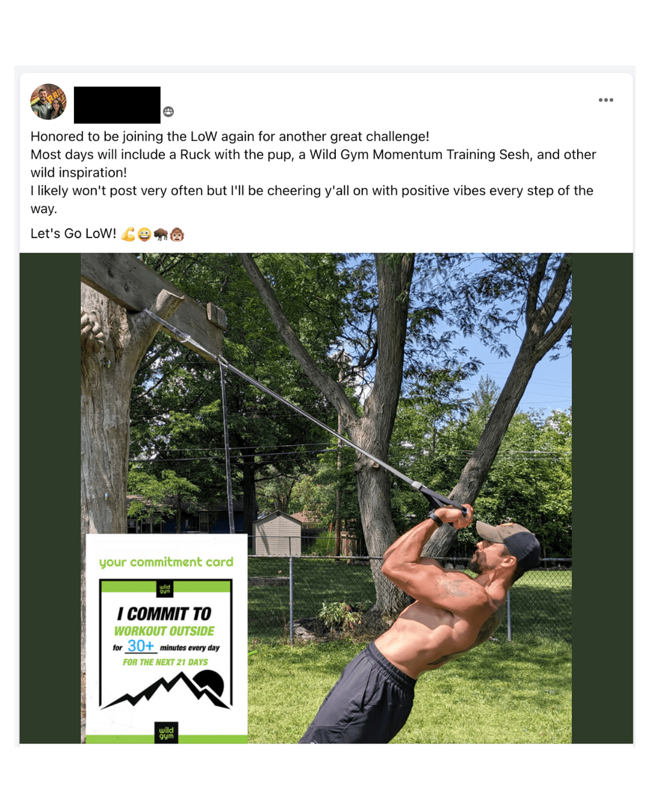This screenshot has height=812, width=650.
Task: Click the monkey face emoji
Action: tap(177, 234)
